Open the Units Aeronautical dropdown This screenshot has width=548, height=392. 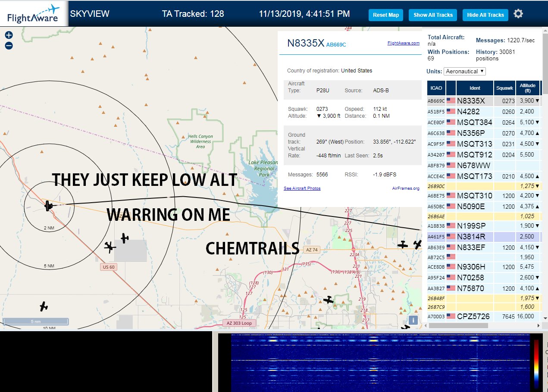[465, 71]
